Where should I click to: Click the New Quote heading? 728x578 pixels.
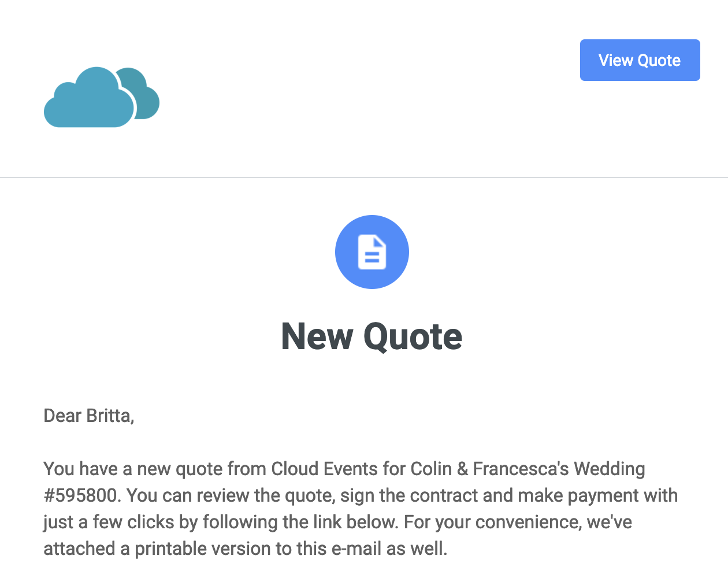[372, 336]
